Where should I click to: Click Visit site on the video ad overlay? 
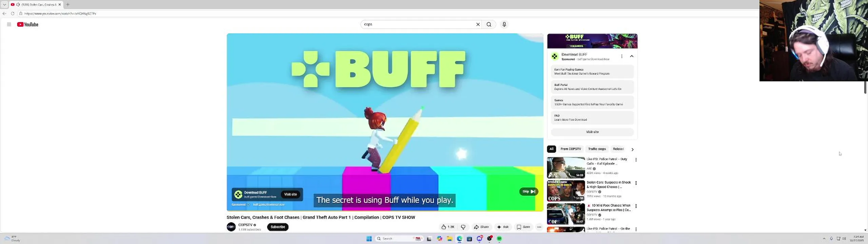(x=290, y=194)
